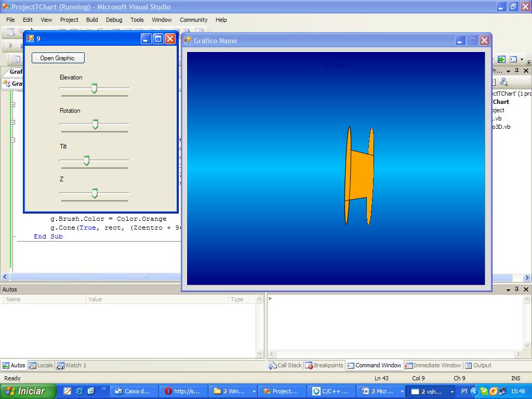Screen dimensions: 532x399
Task: Open the Caixa d... taskbar button
Action: point(135,391)
